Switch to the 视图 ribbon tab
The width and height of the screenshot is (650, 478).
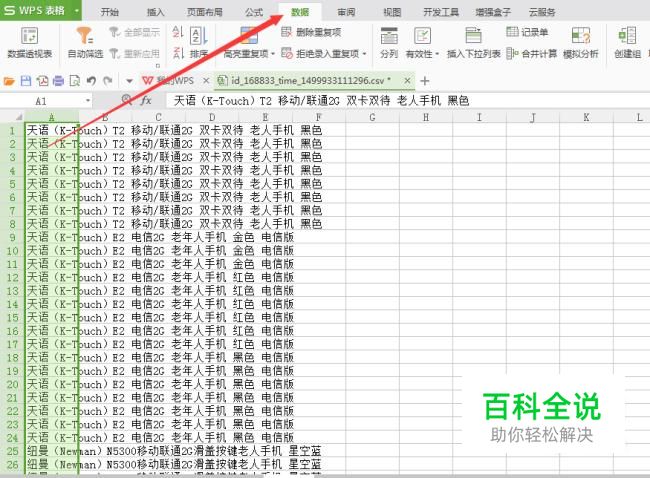(x=392, y=12)
